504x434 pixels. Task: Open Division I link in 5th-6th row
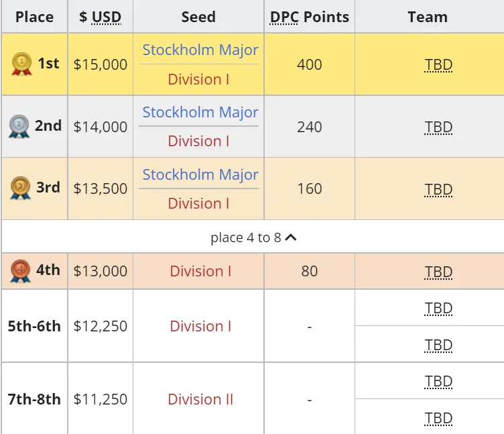(200, 326)
